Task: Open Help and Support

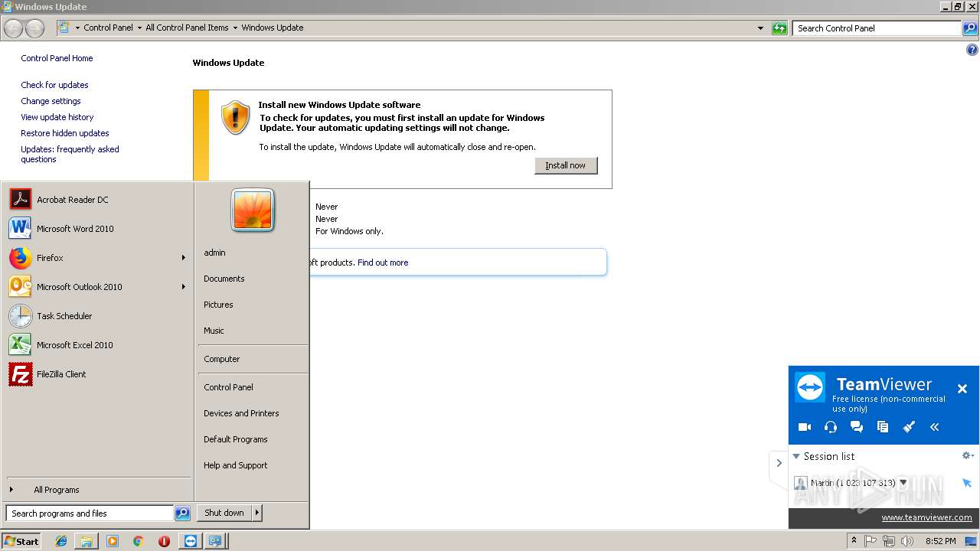Action: tap(236, 465)
